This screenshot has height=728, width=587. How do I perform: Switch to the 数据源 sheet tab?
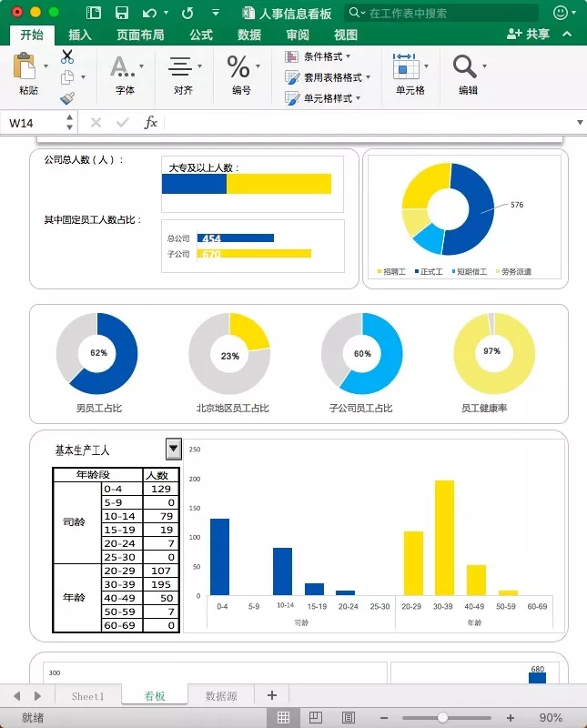tap(221, 696)
